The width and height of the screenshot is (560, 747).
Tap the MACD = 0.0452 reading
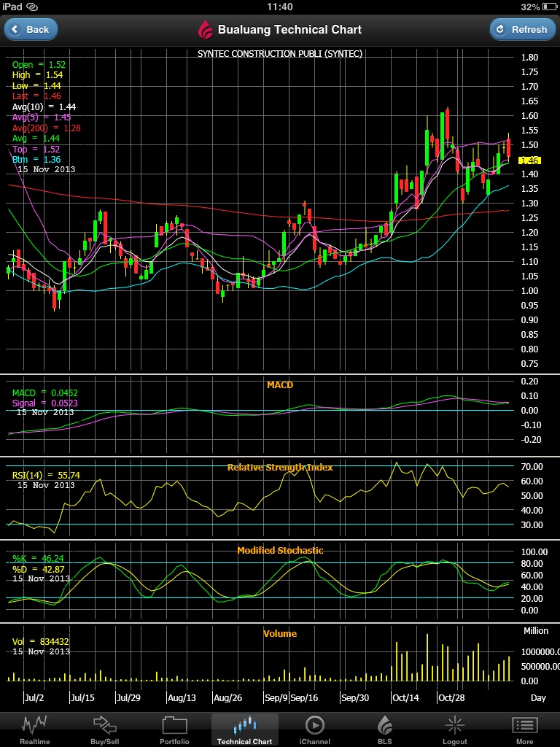[44, 393]
